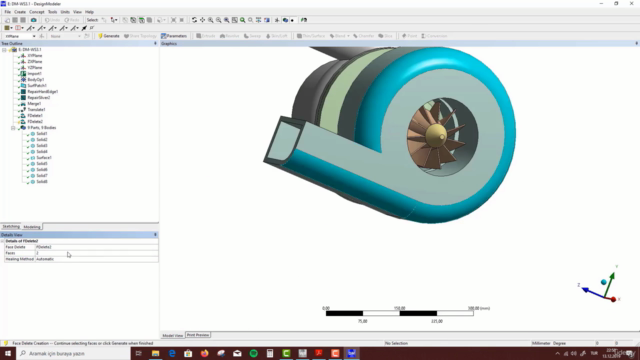Click the Windows taskbar search box
Screen dimensions: 640x360
tap(73, 353)
